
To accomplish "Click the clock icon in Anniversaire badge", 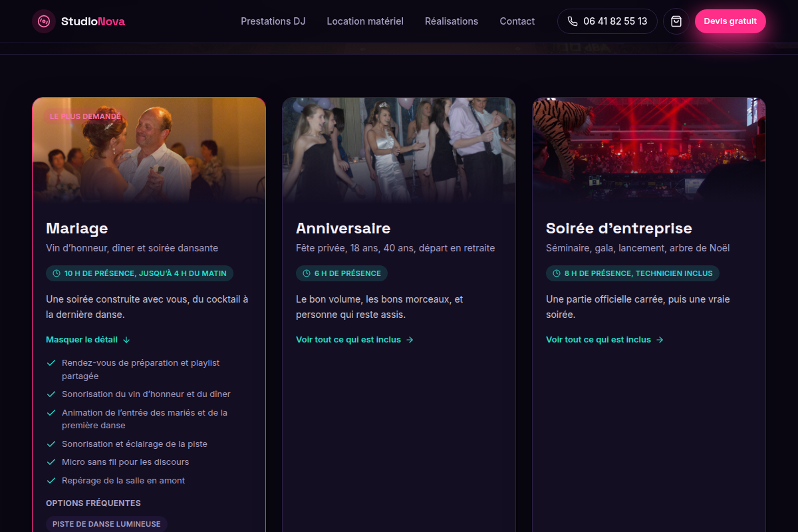I will coord(307,273).
